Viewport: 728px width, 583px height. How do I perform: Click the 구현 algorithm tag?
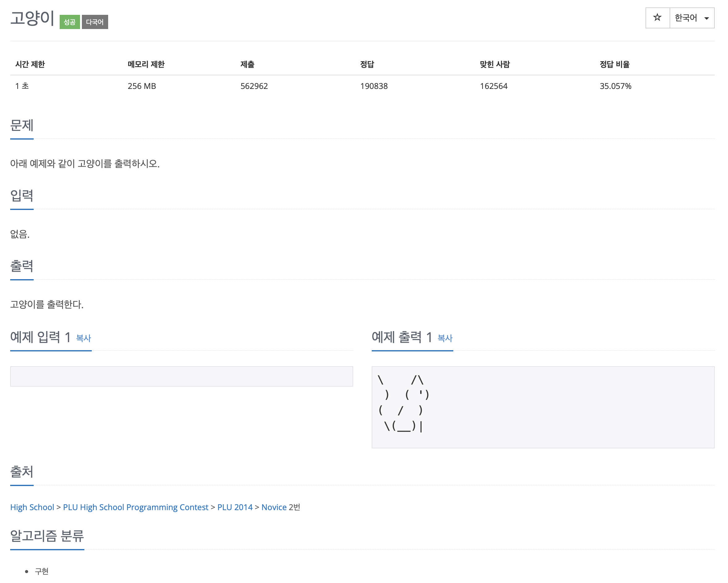click(x=41, y=571)
